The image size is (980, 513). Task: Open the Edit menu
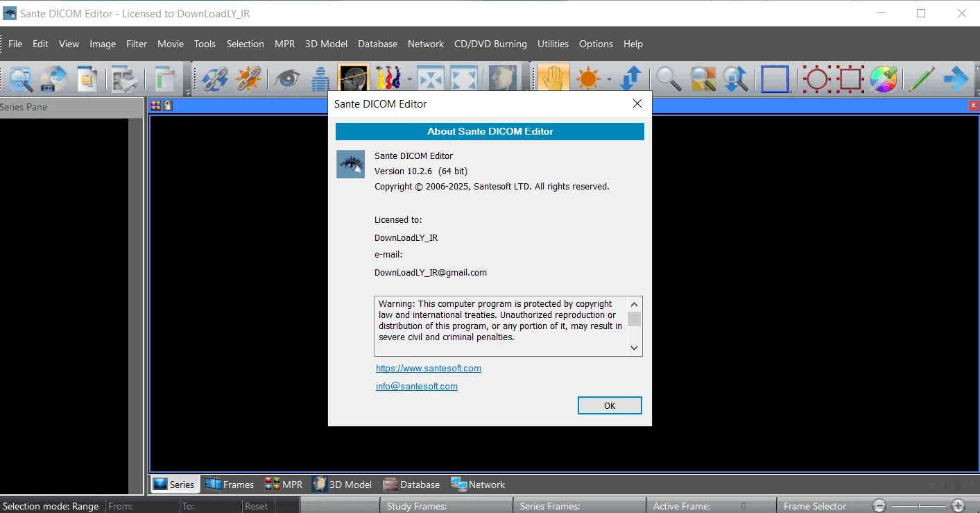point(41,44)
